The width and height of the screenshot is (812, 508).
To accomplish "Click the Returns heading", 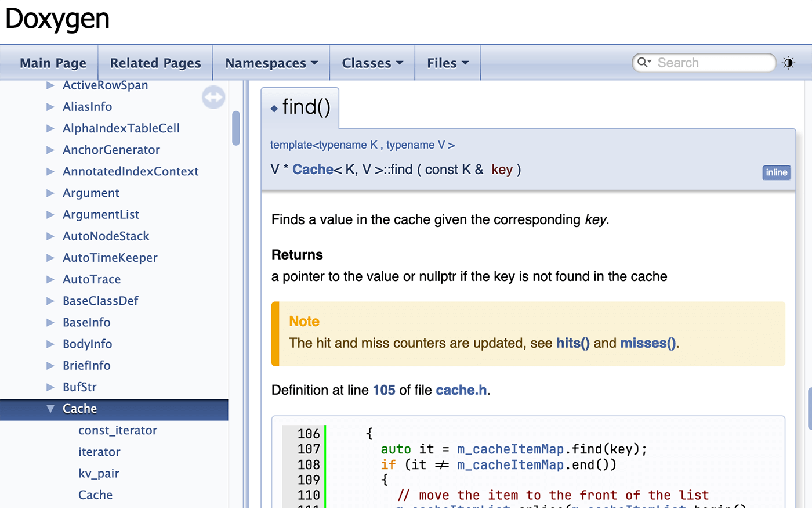I will (297, 255).
